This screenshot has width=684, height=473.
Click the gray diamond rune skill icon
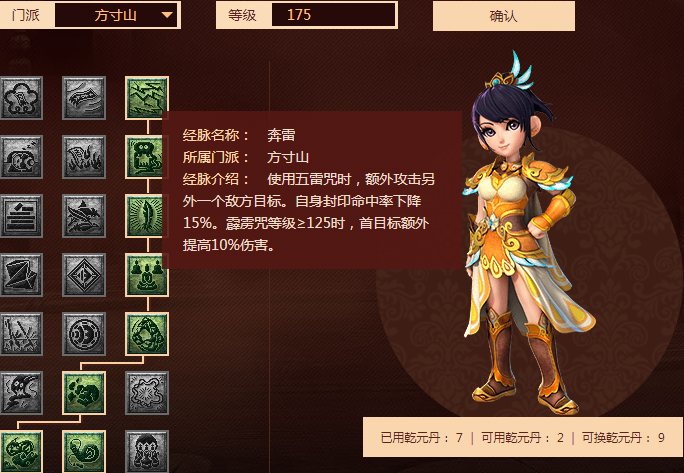coord(84,275)
